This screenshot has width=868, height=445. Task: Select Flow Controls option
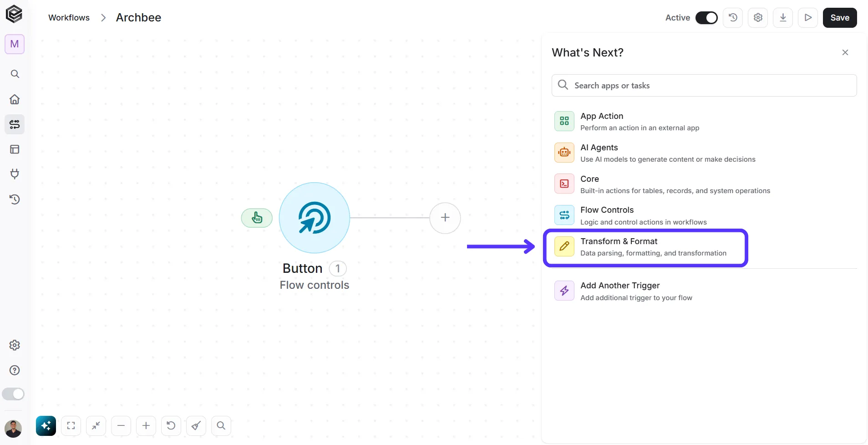coord(704,215)
